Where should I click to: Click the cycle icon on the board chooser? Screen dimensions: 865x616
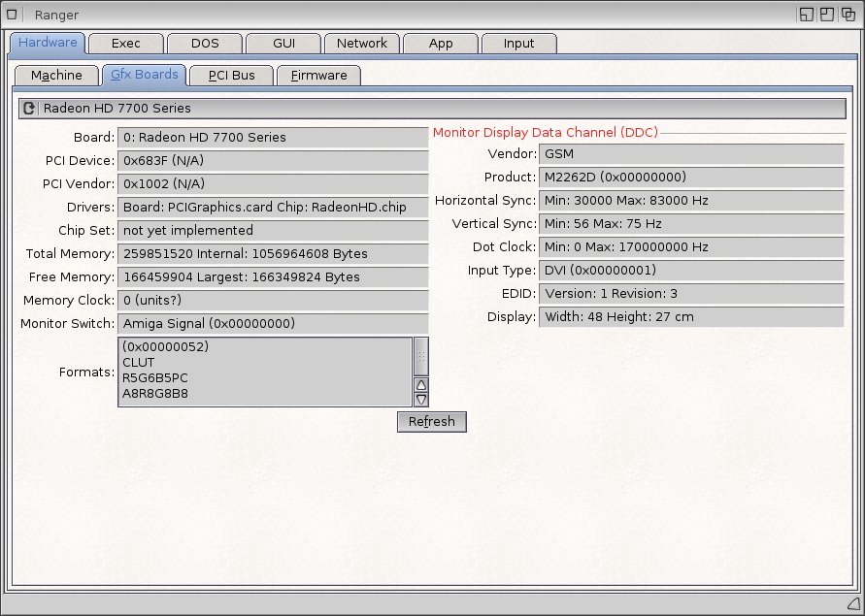click(x=29, y=109)
